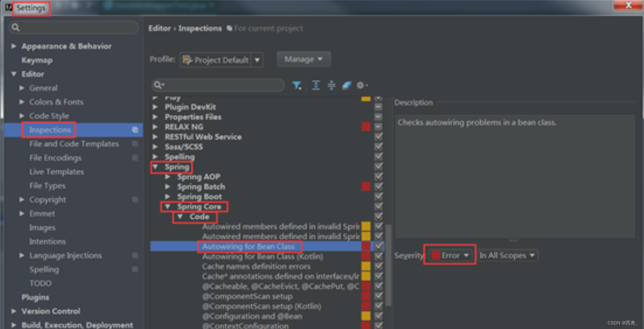Click the reset to empty eraser icon
Screen dimensions: 644x329
(347, 86)
